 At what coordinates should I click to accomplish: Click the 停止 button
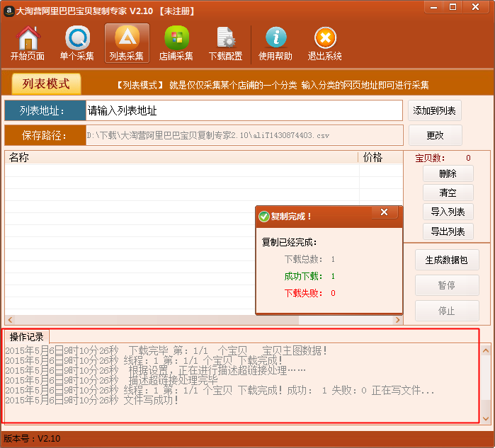coord(447,311)
